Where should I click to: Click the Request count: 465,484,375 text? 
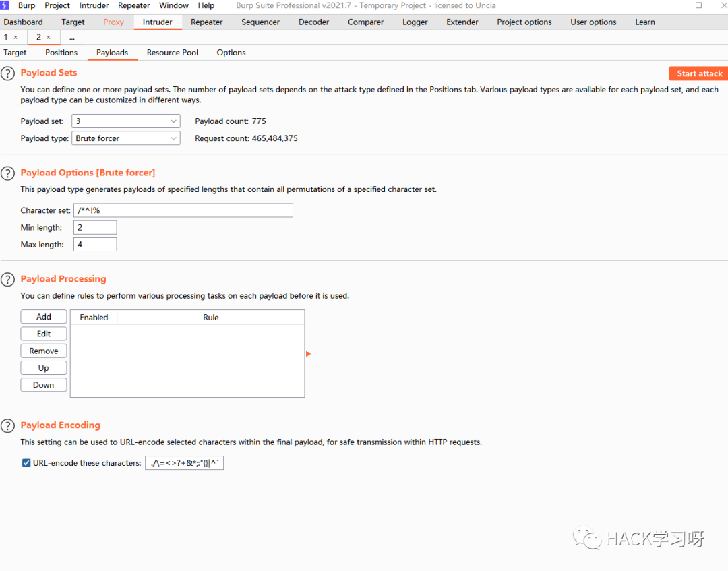(246, 138)
